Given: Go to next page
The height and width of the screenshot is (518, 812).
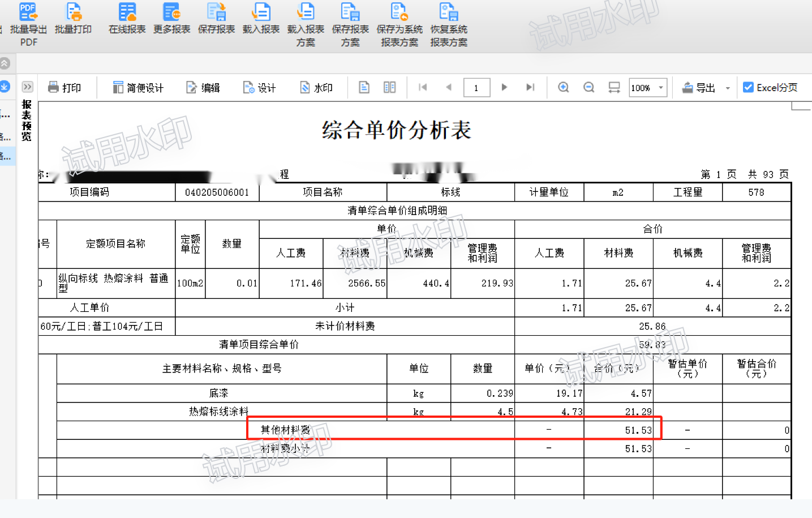Looking at the screenshot, I should pyautogui.click(x=504, y=87).
